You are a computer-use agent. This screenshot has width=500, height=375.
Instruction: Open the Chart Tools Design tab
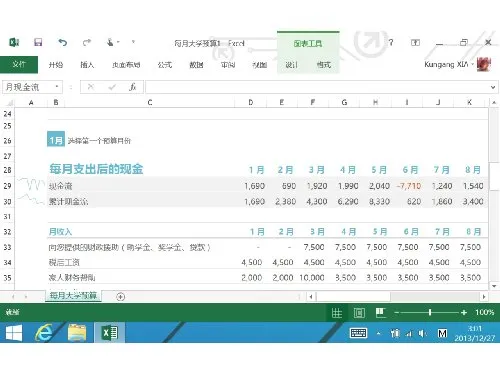(x=291, y=65)
